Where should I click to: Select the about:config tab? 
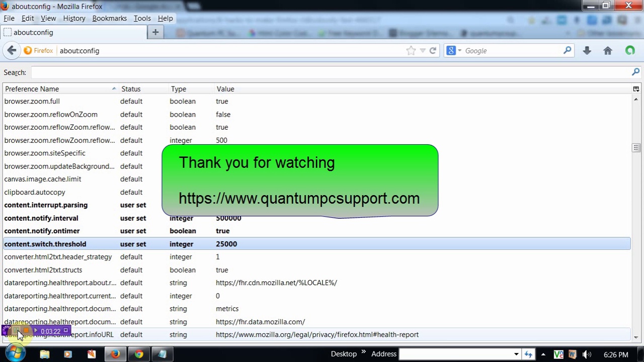(73, 32)
